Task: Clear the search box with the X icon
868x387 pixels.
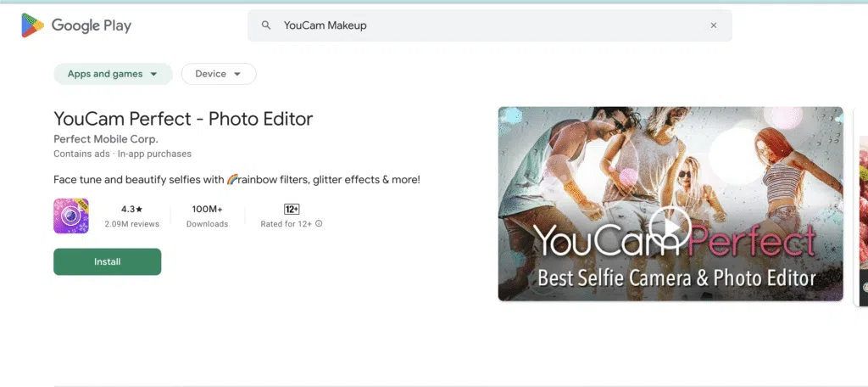Action: (x=714, y=25)
